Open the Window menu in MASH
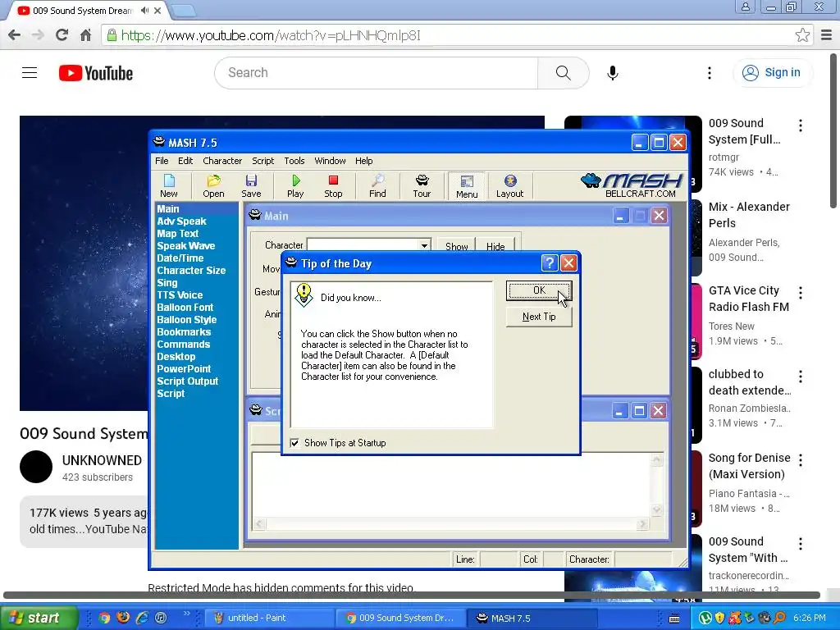This screenshot has height=630, width=840. [330, 161]
